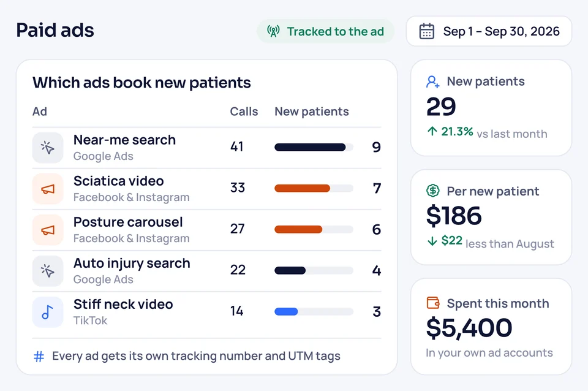Click the Near-me search progress bar
Viewport: 588px width, 391px height.
(x=314, y=147)
